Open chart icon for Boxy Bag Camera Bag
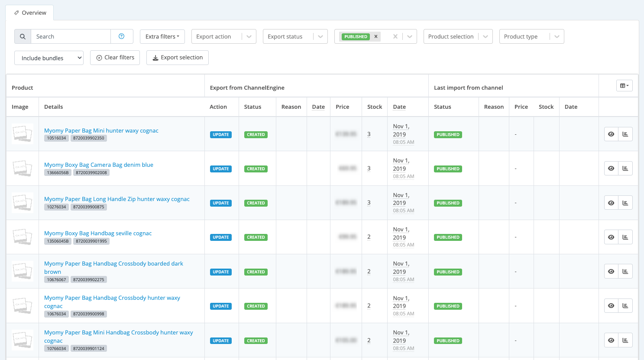The width and height of the screenshot is (644, 360). point(625,169)
